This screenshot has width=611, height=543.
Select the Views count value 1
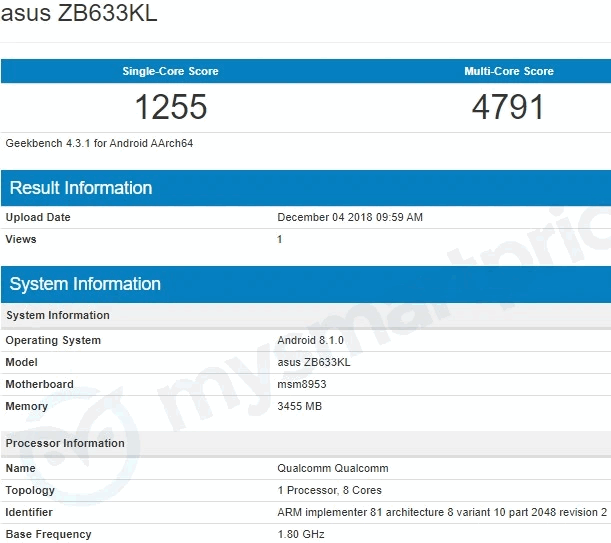(x=279, y=239)
